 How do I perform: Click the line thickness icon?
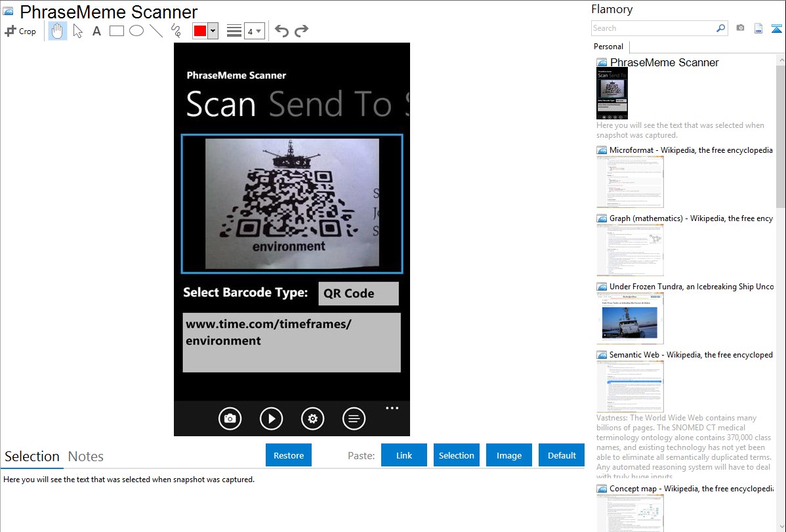tap(234, 31)
